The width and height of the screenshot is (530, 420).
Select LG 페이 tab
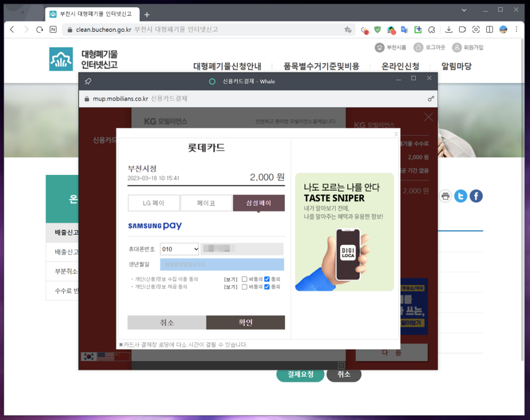tap(154, 203)
